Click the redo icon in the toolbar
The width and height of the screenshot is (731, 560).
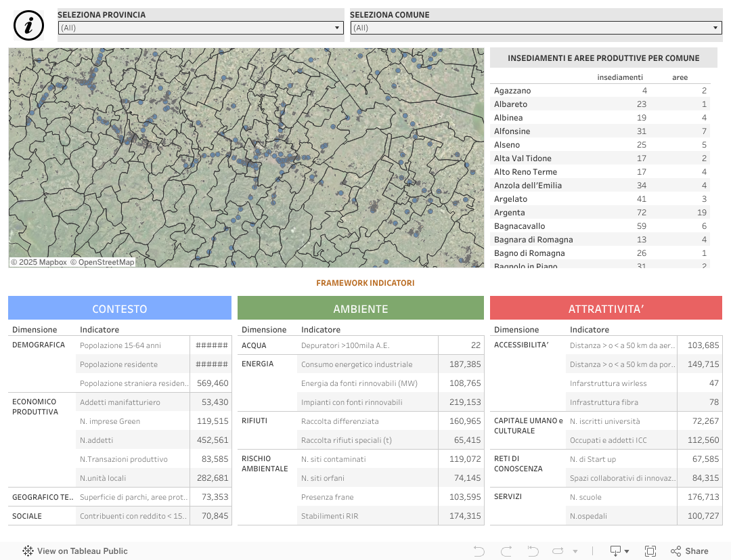tap(506, 551)
